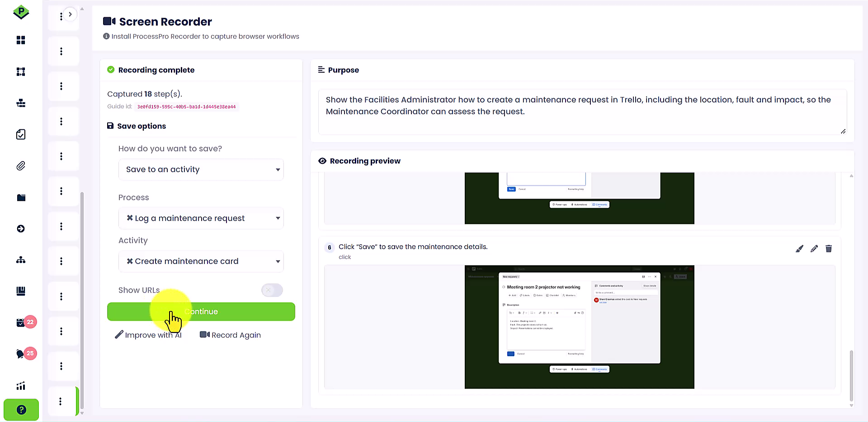Click the green help question mark button
Viewport: 868px width, 422px height.
pyautogui.click(x=21, y=410)
